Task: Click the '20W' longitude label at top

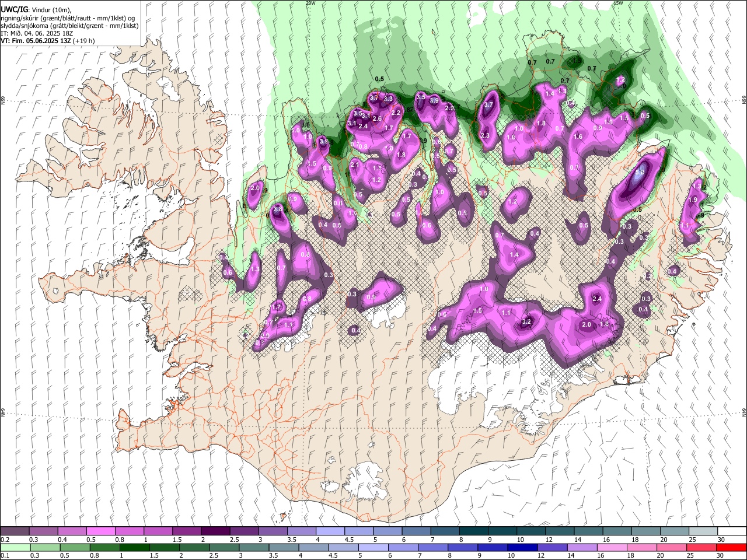Action: tap(310, 3)
